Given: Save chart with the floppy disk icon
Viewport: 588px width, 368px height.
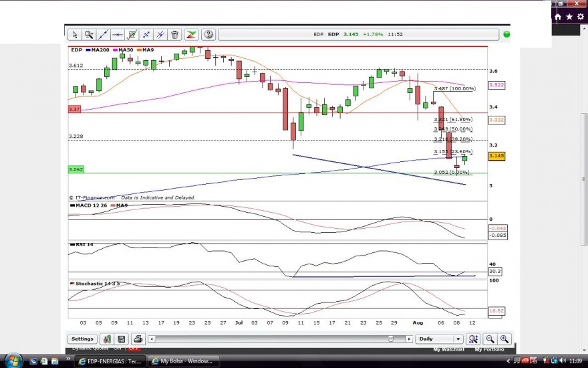Looking at the screenshot, I should (x=122, y=339).
